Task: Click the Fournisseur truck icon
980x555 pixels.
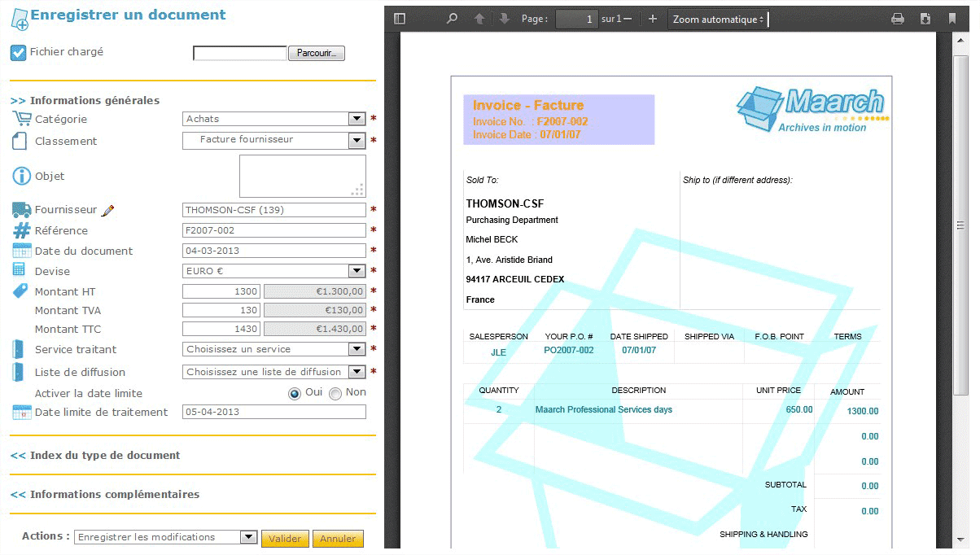Action: tap(21, 210)
